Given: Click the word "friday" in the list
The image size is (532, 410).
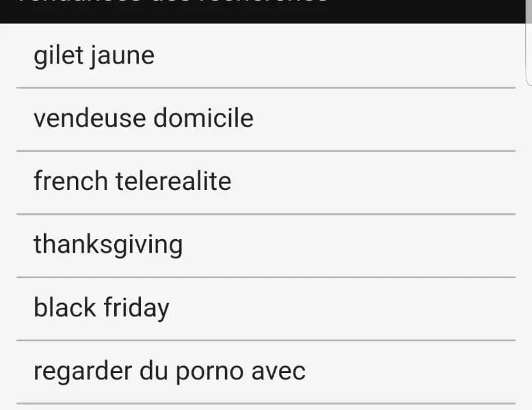Looking at the screenshot, I should [x=136, y=309].
